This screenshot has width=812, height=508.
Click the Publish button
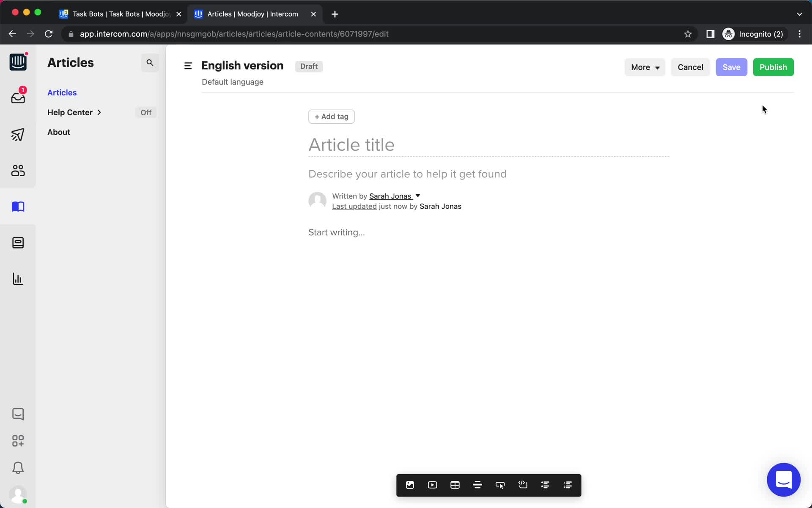pos(774,67)
